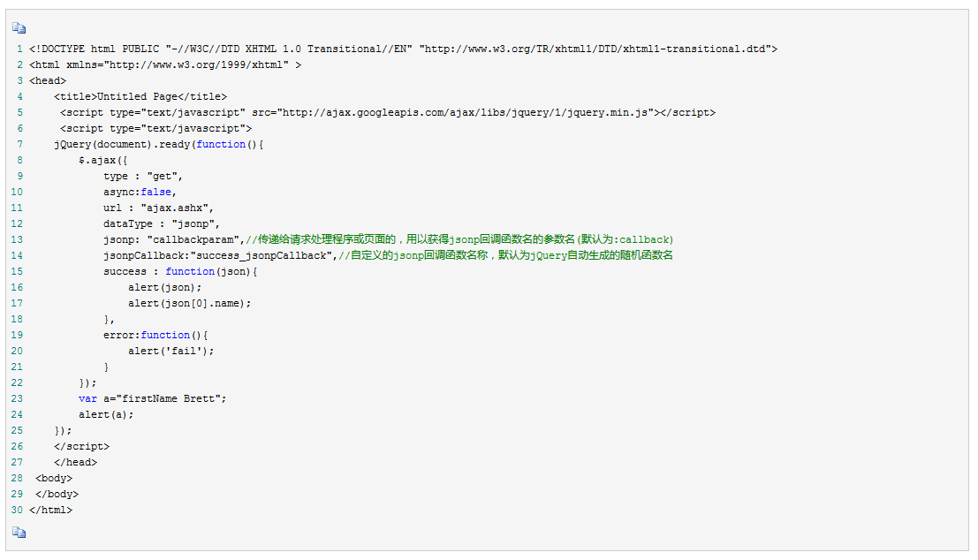Click the closing head tag on line 27
Viewport: 978px width, 560px height.
point(75,462)
